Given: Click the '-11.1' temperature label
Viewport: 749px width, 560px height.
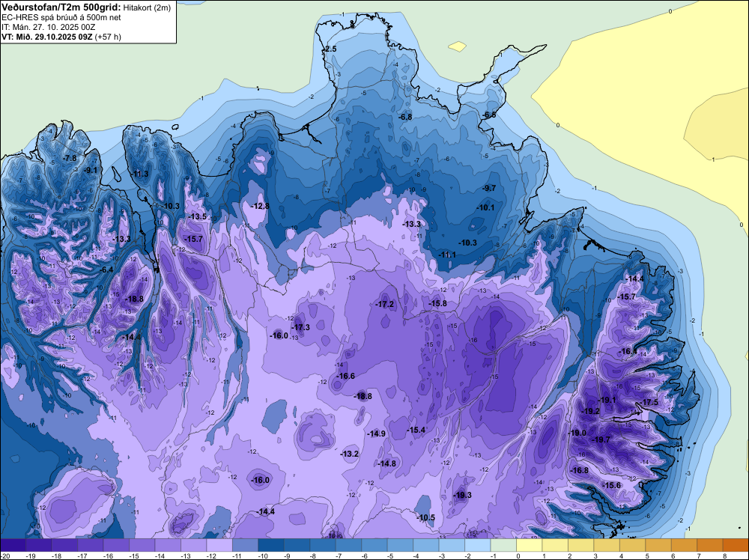Looking at the screenshot, I should (447, 255).
